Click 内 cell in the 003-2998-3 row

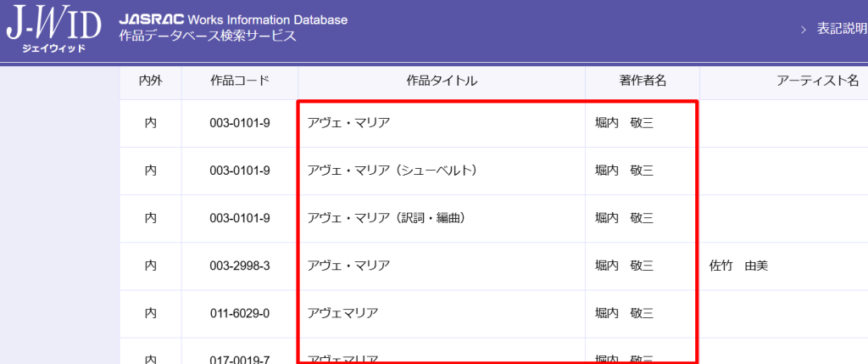151,266
